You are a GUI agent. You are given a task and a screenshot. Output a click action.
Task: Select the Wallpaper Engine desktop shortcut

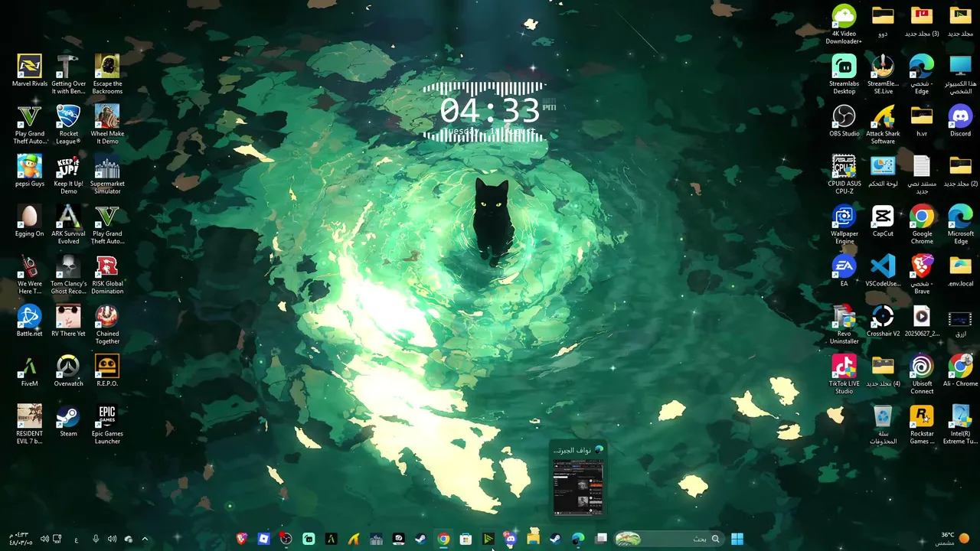click(x=844, y=224)
